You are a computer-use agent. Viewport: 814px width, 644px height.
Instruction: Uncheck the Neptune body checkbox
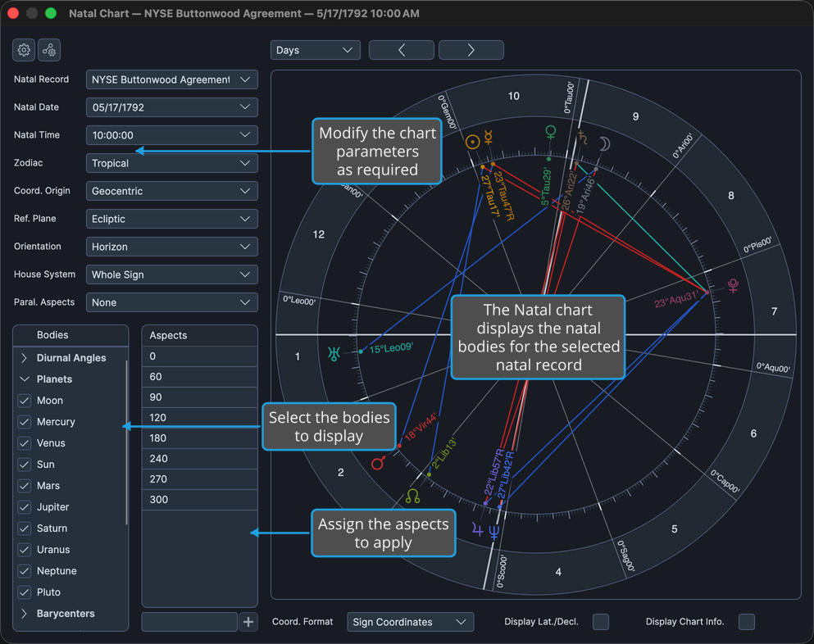pos(25,571)
